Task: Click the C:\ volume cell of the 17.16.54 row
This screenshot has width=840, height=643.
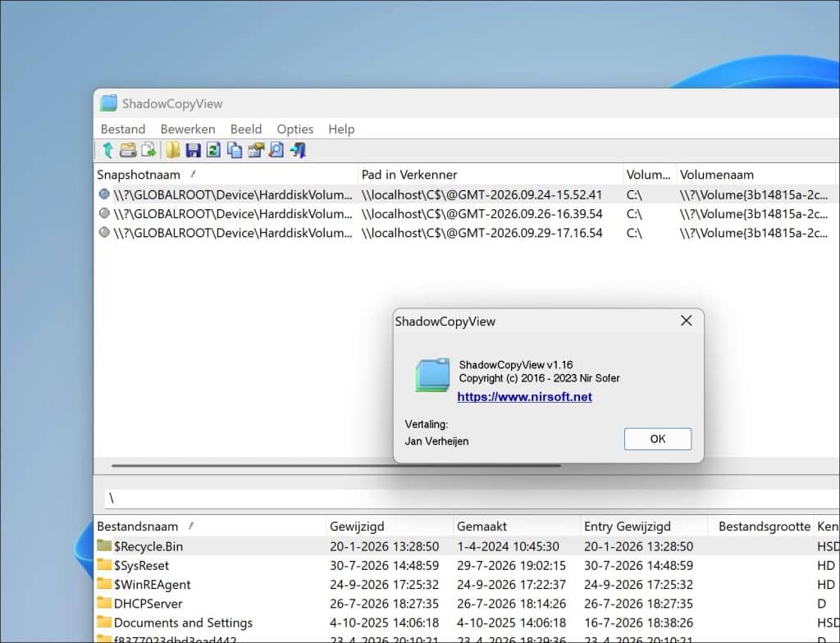Action: 634,233
